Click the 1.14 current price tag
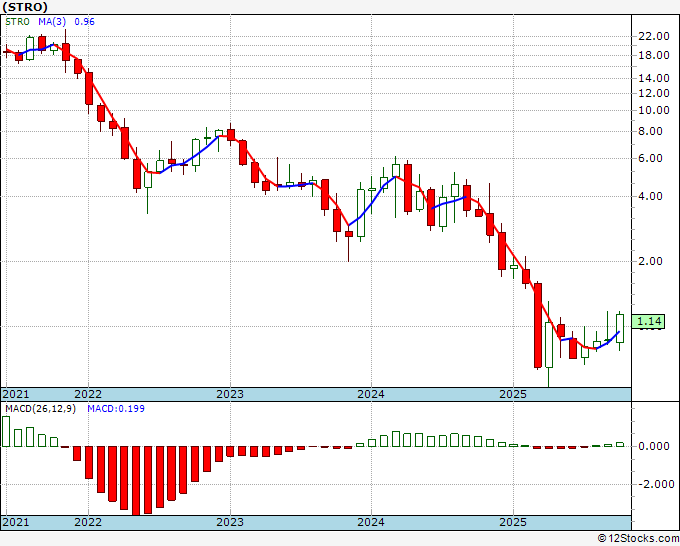 (649, 321)
